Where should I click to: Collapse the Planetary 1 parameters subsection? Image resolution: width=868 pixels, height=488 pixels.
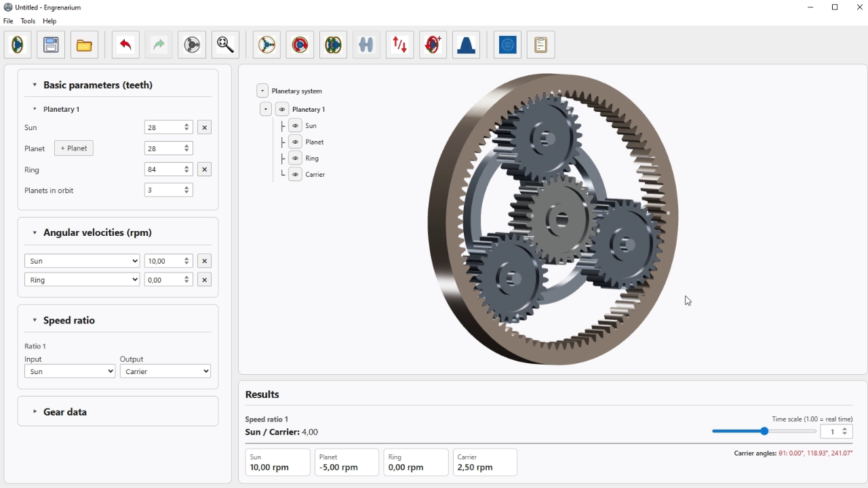[35, 109]
